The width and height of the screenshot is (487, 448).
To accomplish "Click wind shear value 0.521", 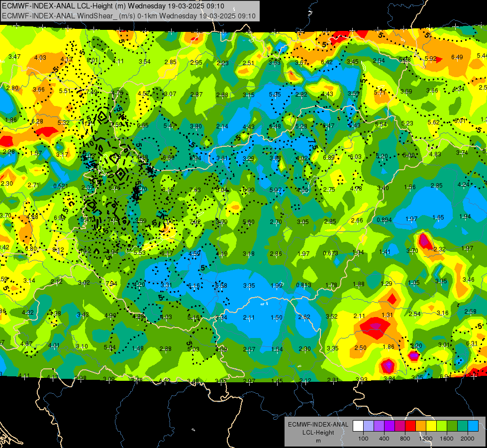I will pyautogui.click(x=61, y=186).
